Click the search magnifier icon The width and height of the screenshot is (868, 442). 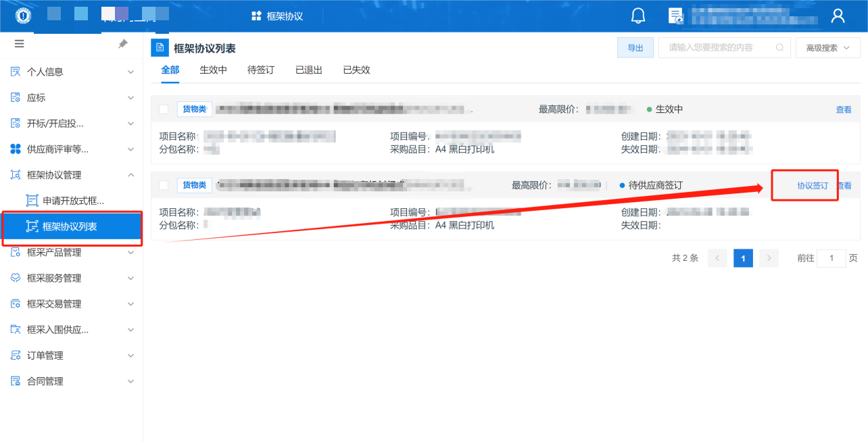point(779,48)
